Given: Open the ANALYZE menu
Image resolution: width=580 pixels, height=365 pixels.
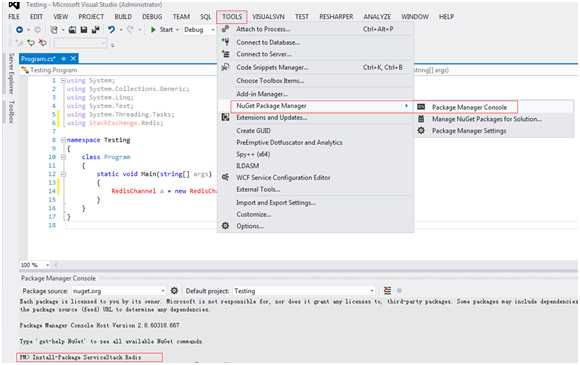Looking at the screenshot, I should 377,17.
